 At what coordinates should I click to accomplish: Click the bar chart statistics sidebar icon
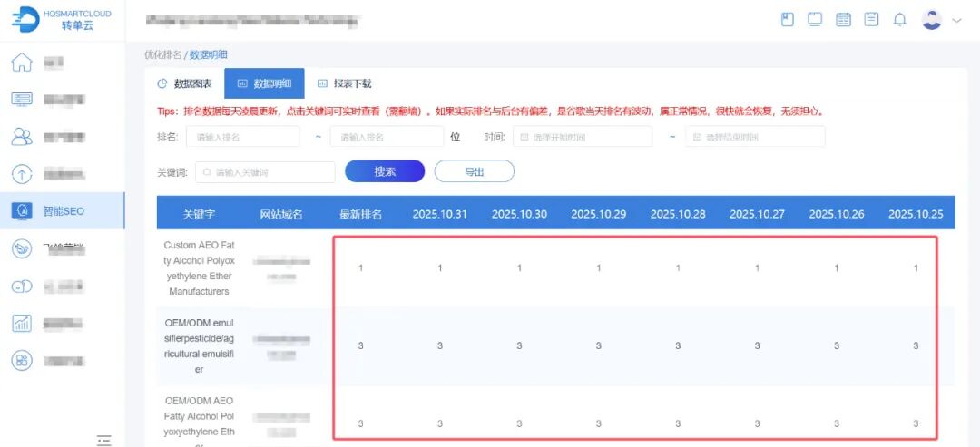click(22, 323)
